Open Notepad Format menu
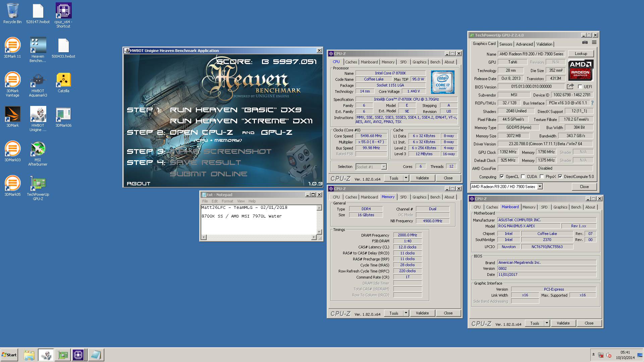Image resolution: width=644 pixels, height=362 pixels. [x=227, y=201]
